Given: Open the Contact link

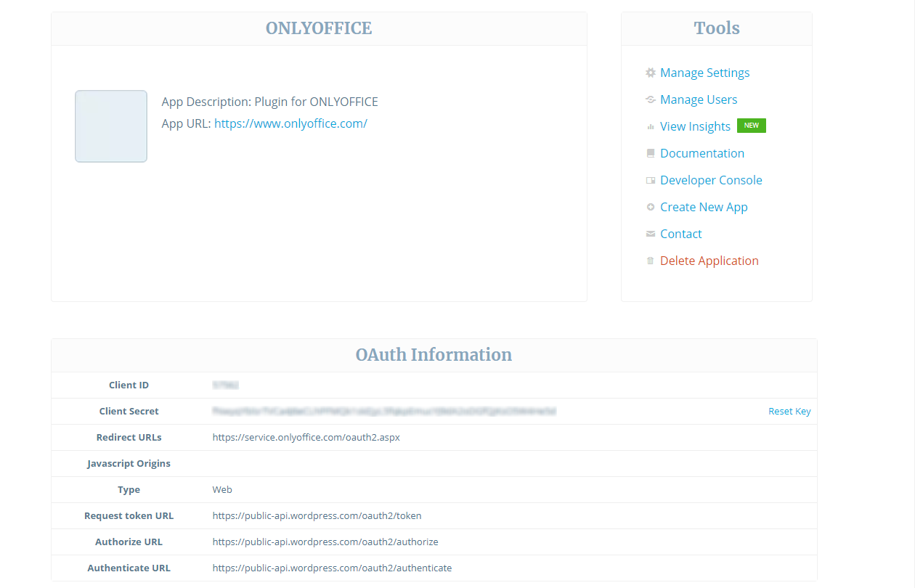Looking at the screenshot, I should [x=681, y=234].
